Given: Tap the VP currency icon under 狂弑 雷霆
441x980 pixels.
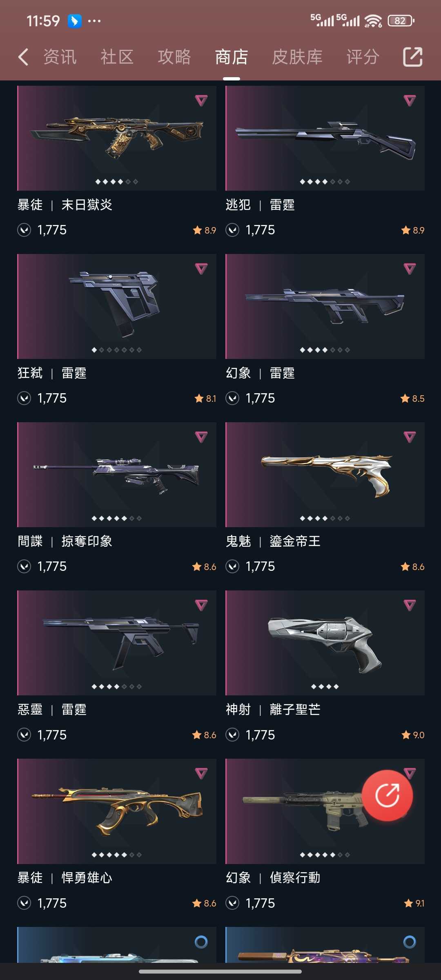Looking at the screenshot, I should [x=24, y=398].
